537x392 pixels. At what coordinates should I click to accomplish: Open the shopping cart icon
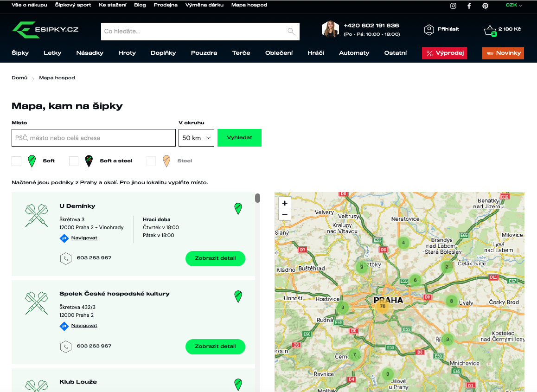pos(490,31)
